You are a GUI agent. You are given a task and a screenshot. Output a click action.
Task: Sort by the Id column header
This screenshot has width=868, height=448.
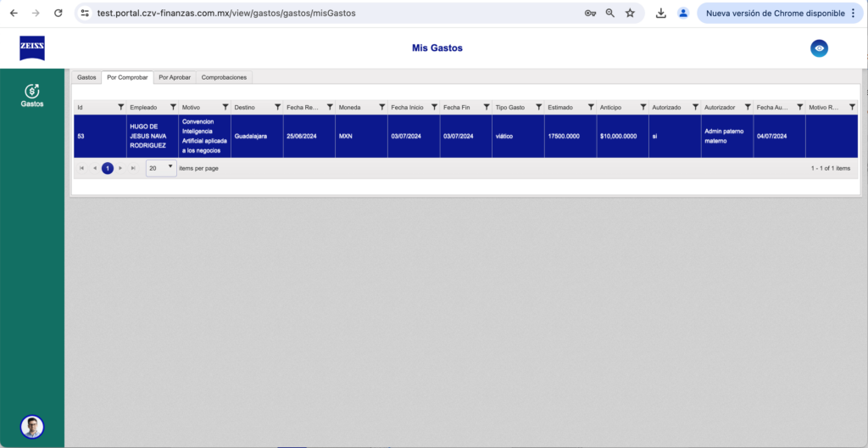tap(80, 107)
